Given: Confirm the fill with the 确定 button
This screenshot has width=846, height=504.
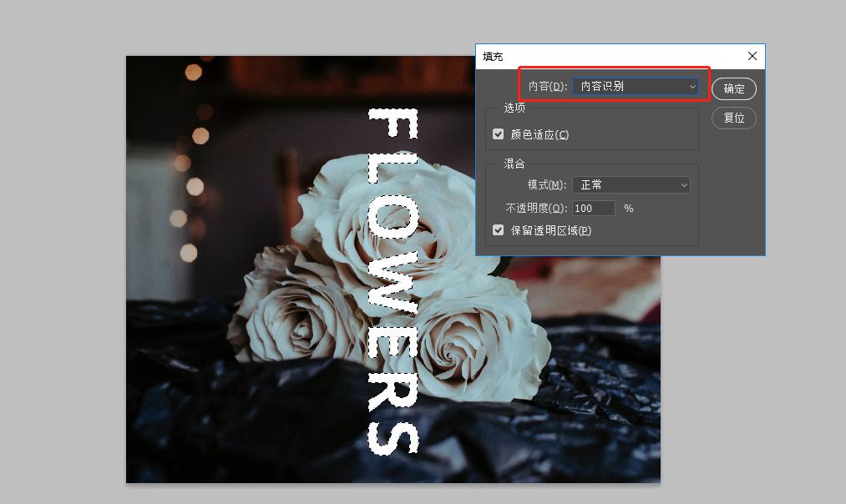Looking at the screenshot, I should pyautogui.click(x=733, y=88).
